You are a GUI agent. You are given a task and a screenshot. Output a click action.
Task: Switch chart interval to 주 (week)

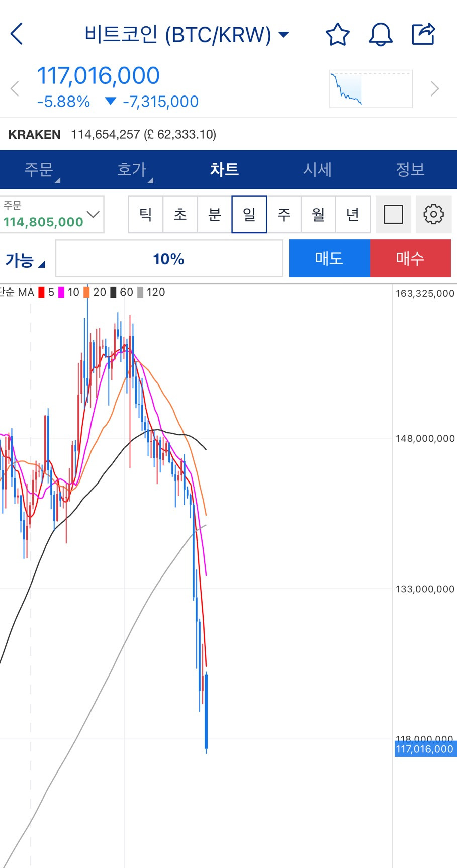[284, 215]
